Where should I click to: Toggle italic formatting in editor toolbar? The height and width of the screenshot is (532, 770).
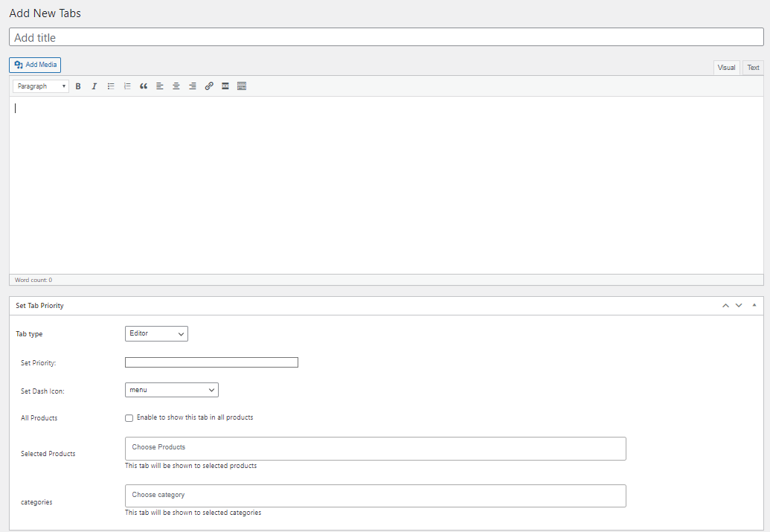click(94, 86)
